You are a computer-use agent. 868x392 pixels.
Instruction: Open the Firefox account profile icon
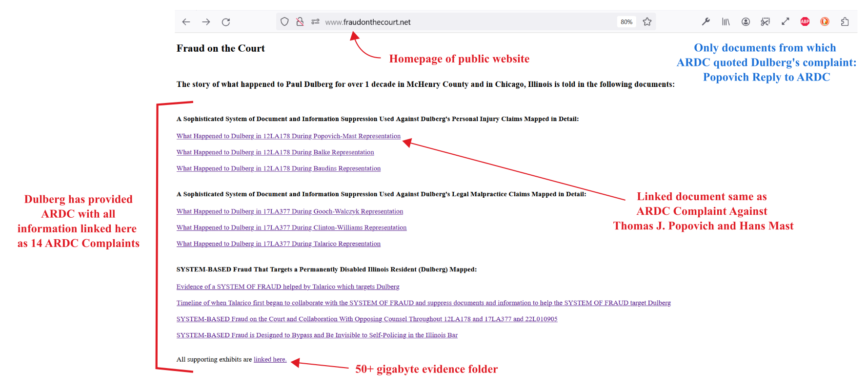pos(746,21)
